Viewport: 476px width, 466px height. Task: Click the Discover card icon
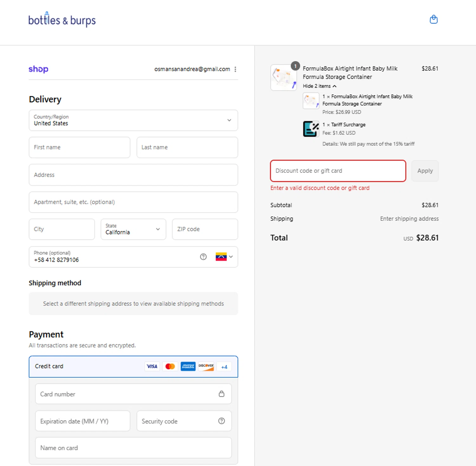pos(206,367)
